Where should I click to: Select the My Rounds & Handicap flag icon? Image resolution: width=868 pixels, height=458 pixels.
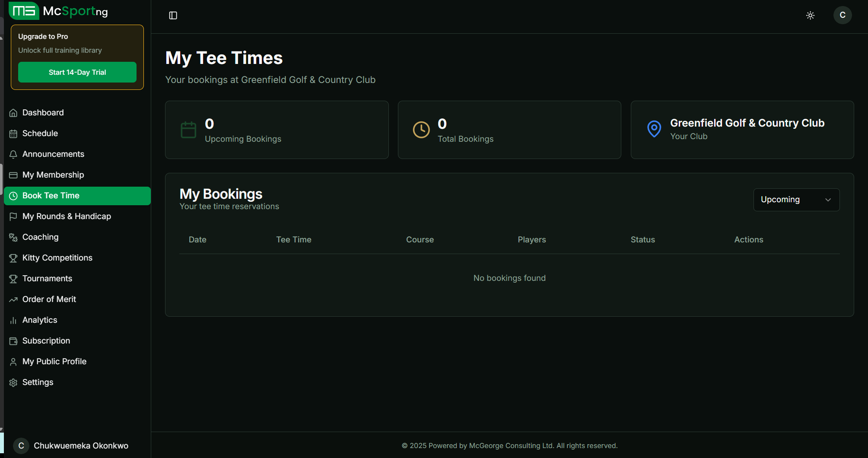click(13, 216)
